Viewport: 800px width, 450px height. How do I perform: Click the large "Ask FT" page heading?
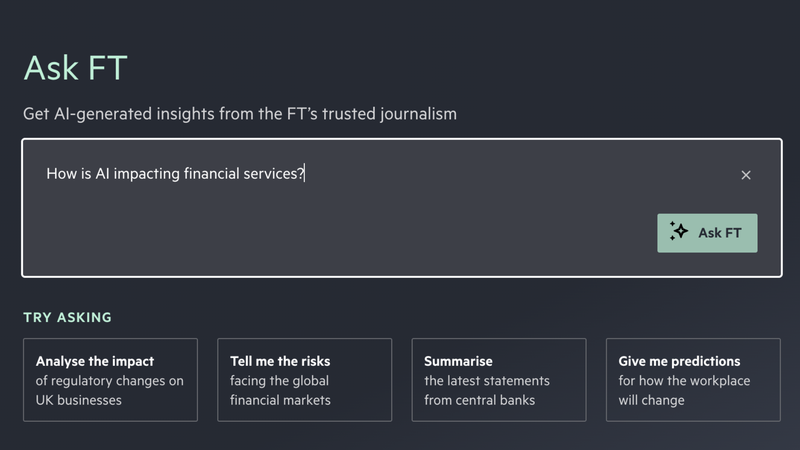pyautogui.click(x=75, y=68)
